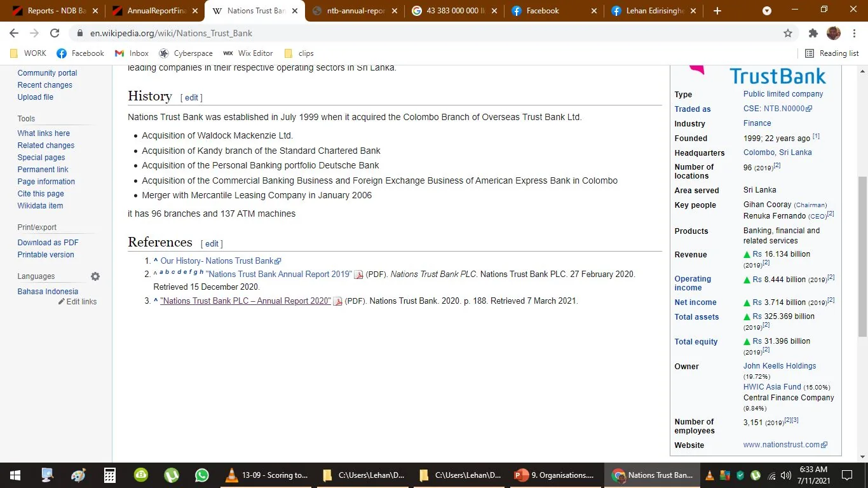This screenshot has height=488, width=868.
Task: Reload the Wikipedia page
Action: (55, 33)
